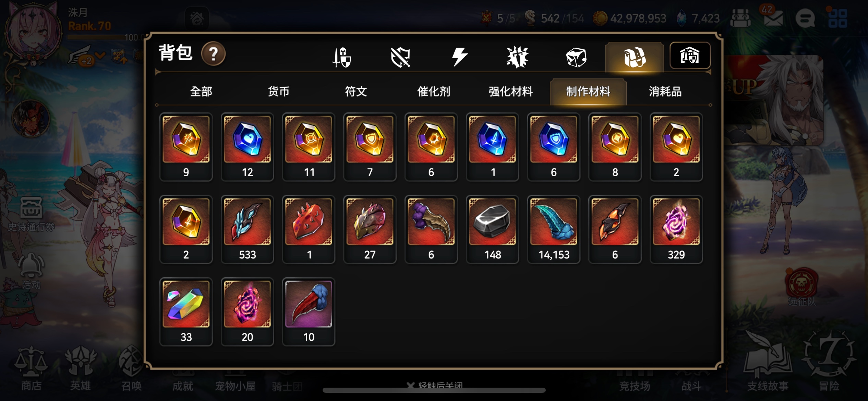Screen dimensions: 868x401
Task: Select the highlighted backpack category icon
Action: click(635, 57)
